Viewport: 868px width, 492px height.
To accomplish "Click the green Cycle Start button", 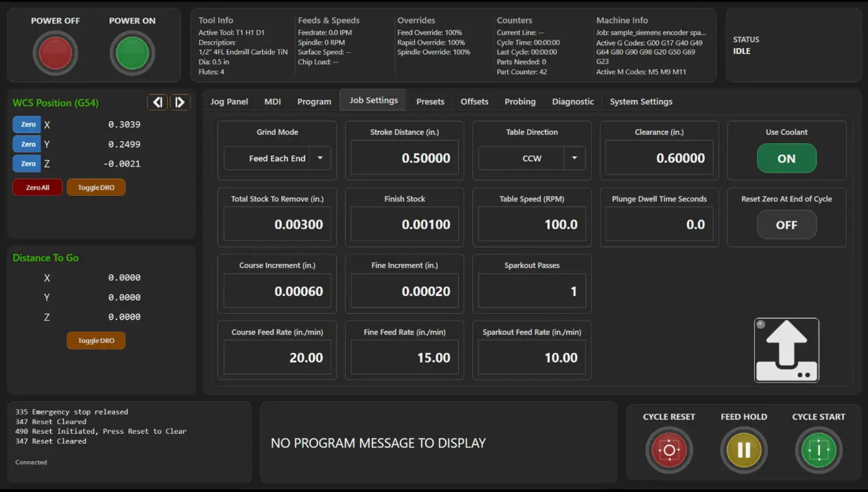I will point(819,450).
